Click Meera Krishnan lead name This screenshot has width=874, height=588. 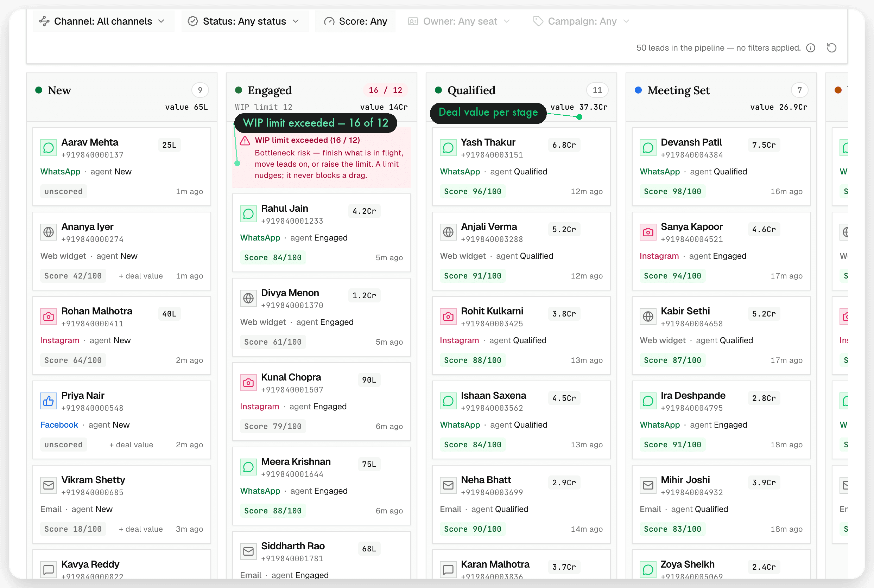pyautogui.click(x=296, y=462)
